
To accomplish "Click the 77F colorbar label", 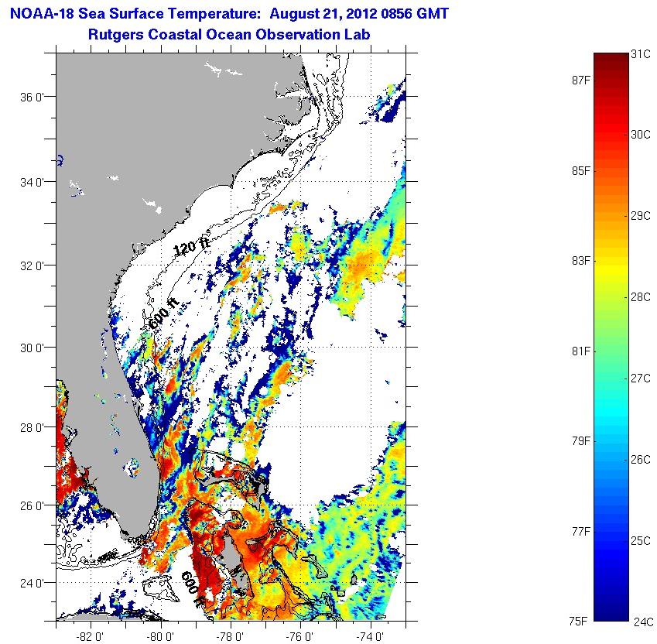I will click(580, 531).
